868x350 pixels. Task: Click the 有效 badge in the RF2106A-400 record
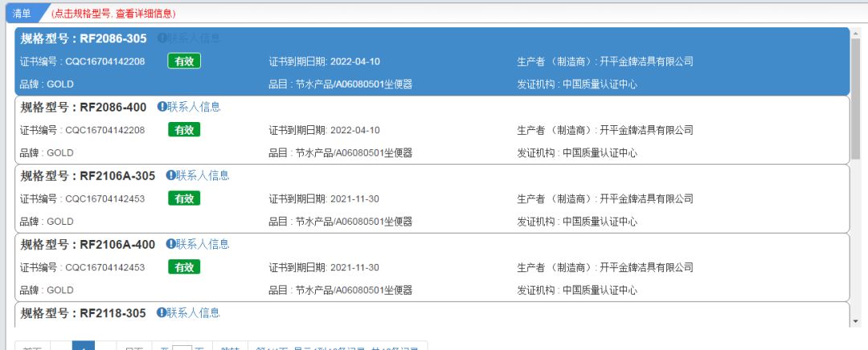[184, 267]
